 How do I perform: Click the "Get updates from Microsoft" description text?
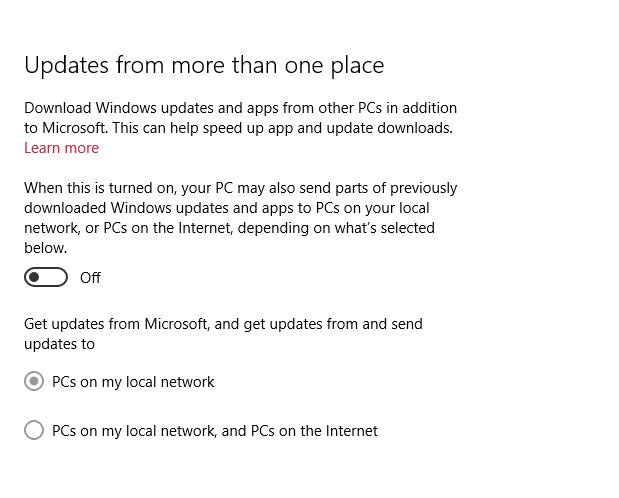point(223,324)
